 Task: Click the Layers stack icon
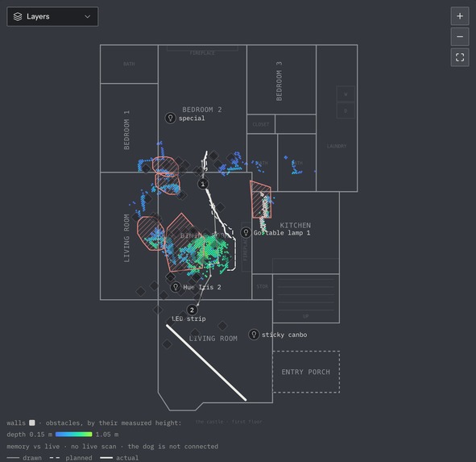pos(18,17)
